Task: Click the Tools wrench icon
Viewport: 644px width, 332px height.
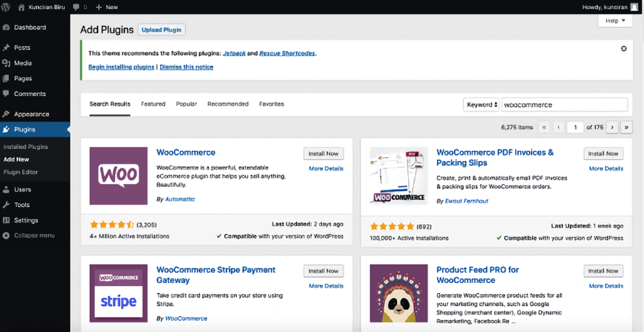Action: 6,204
